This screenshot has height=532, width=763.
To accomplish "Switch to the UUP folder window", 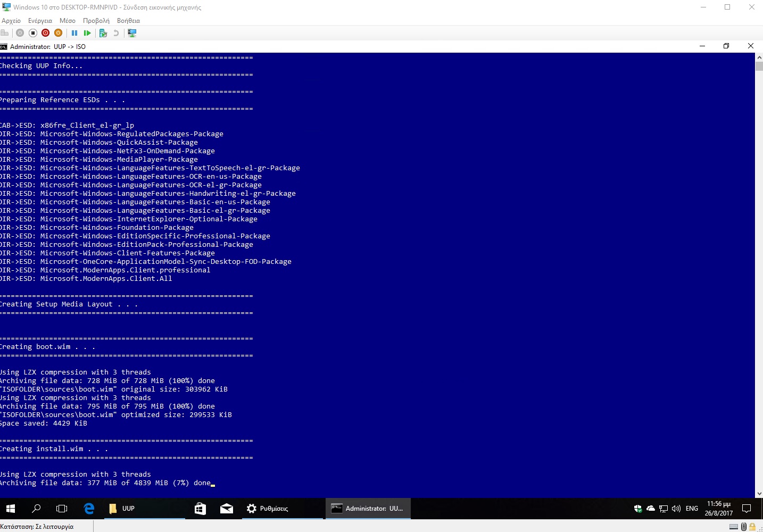I will 144,509.
